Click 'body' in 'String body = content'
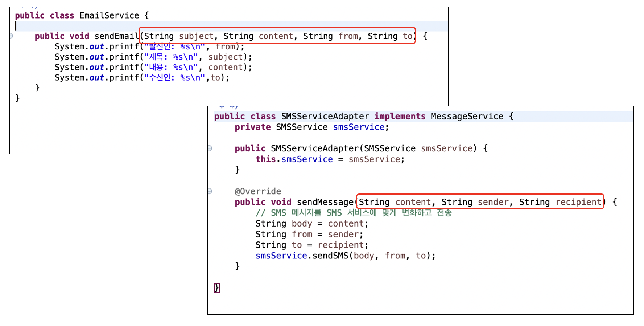Screen dimensions: 644x326 tap(302, 224)
